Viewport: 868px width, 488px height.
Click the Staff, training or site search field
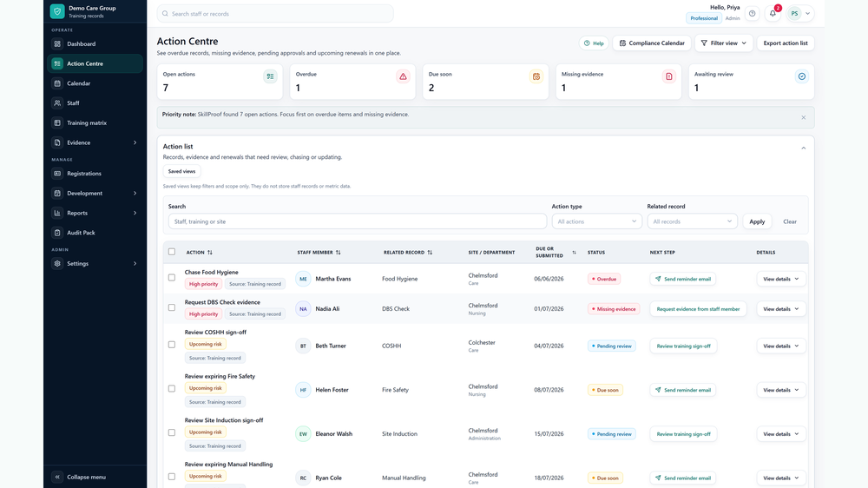pyautogui.click(x=358, y=221)
